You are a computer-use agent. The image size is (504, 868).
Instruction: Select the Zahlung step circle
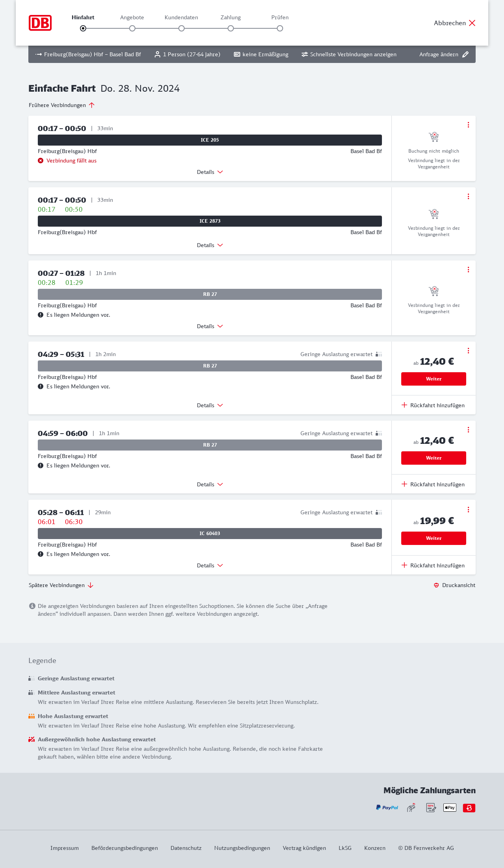pyautogui.click(x=231, y=28)
